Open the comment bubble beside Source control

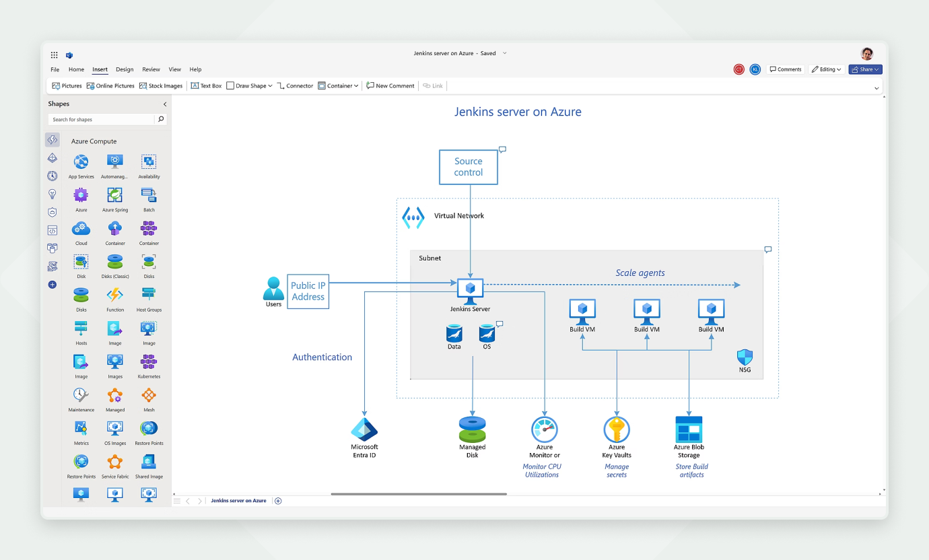(502, 150)
